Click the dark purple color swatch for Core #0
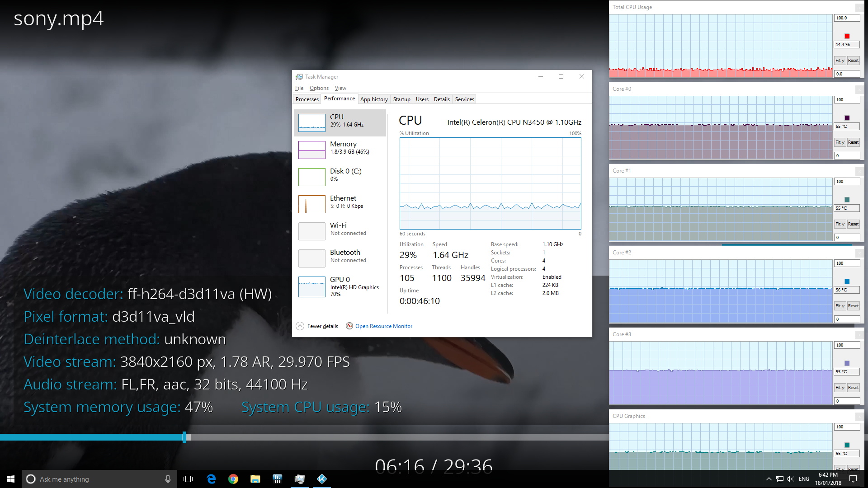 click(847, 118)
